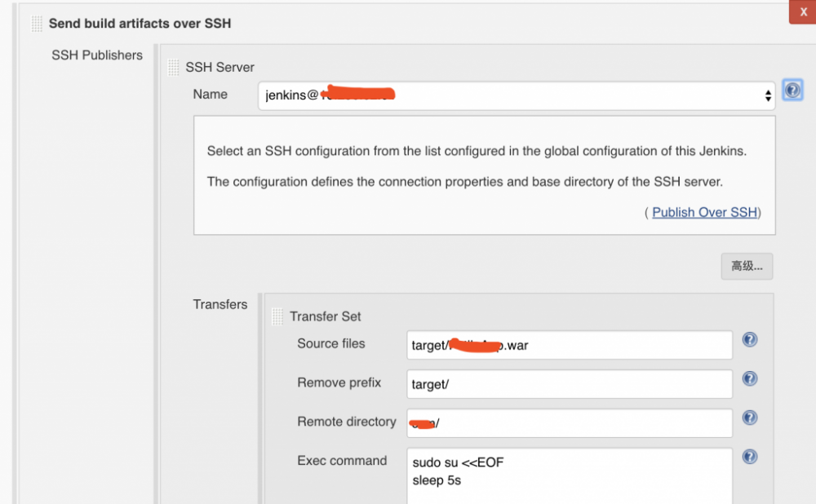Click the 高级 advanced options button
This screenshot has height=504, width=816.
[746, 266]
